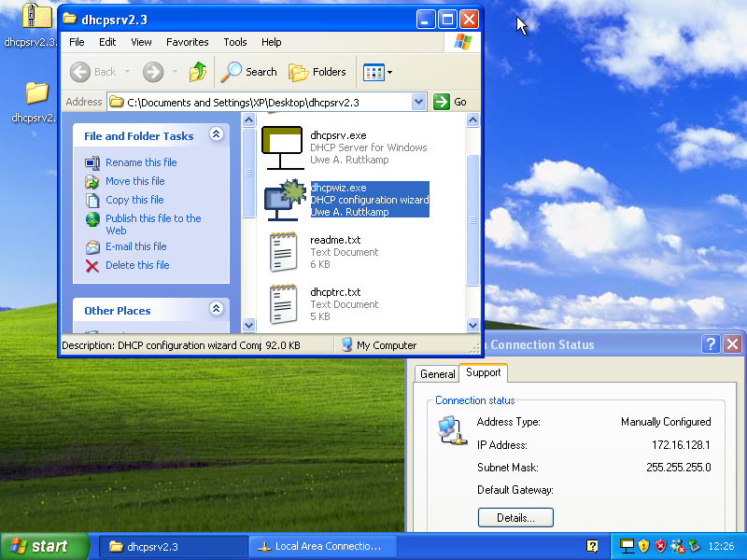Screen dimensions: 747x560
Task: Expand the Address bar dropdown arrow
Action: point(418,102)
